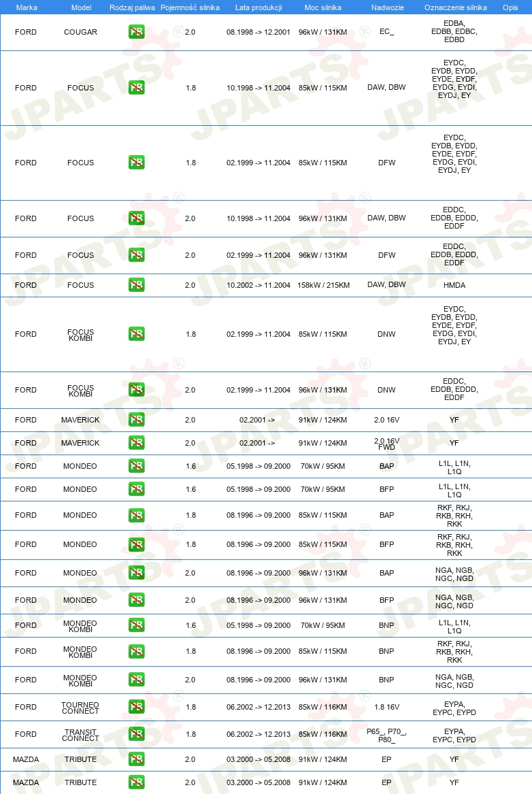Viewport: 532px width, 794px height.
Task: Select 70kW / 95KM in the Mondeo BFP row
Action: coord(323,489)
